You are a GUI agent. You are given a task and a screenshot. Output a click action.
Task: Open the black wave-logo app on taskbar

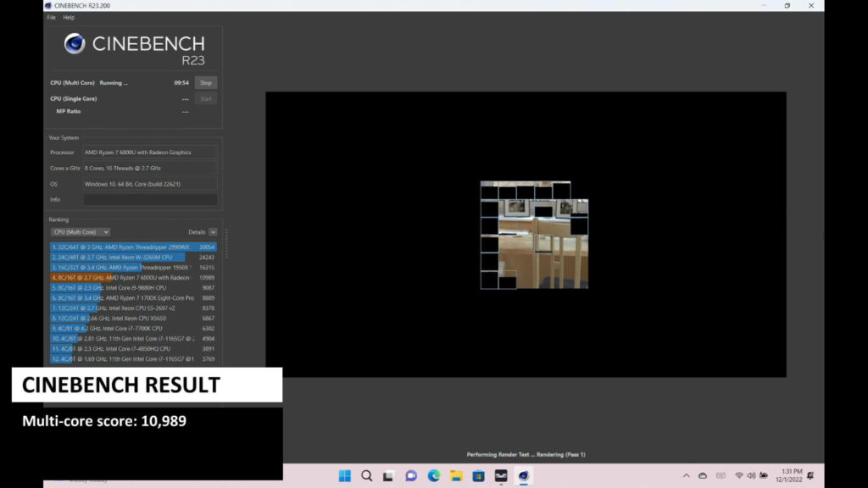pos(501,476)
